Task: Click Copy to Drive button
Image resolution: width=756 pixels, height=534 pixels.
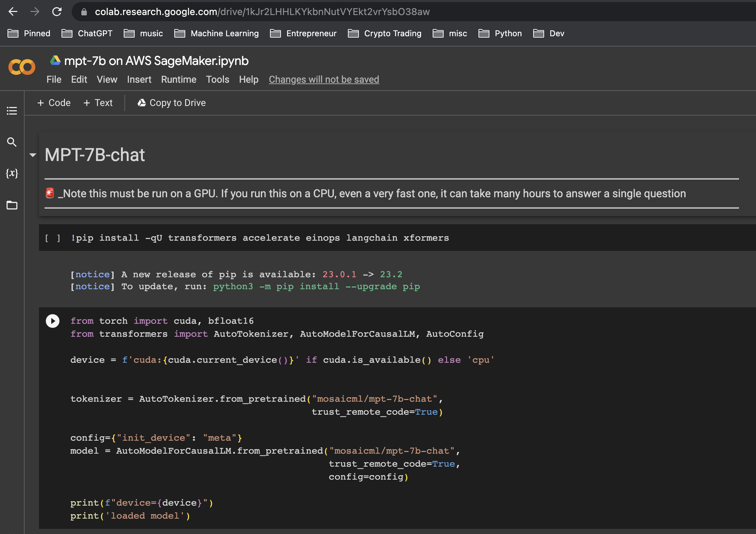Action: click(x=172, y=103)
